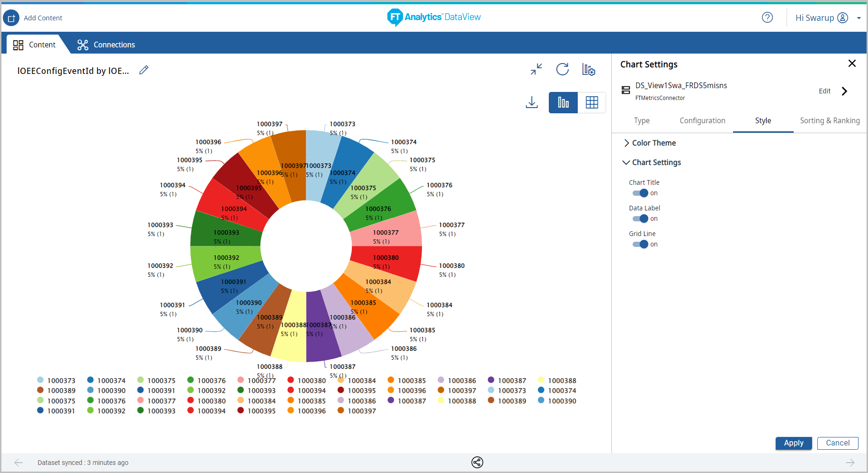The image size is (868, 473).
Task: Turn off the Grid Line toggle
Action: click(640, 244)
